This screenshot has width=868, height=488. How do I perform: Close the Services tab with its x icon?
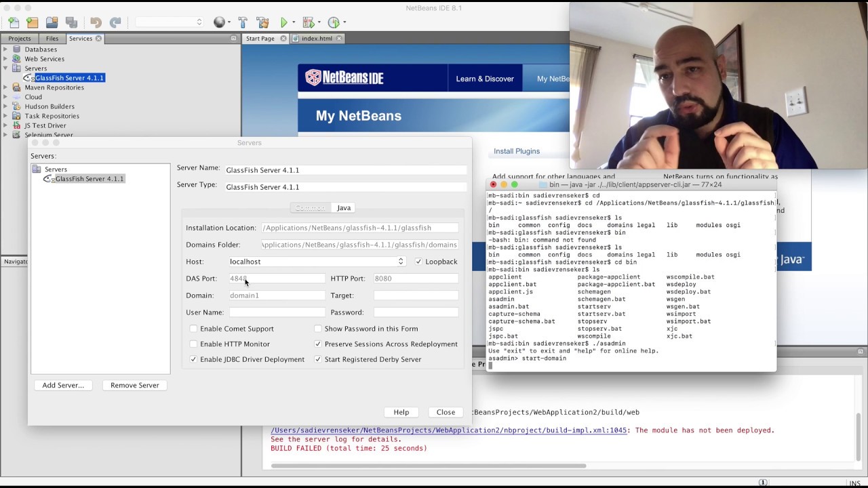click(98, 39)
